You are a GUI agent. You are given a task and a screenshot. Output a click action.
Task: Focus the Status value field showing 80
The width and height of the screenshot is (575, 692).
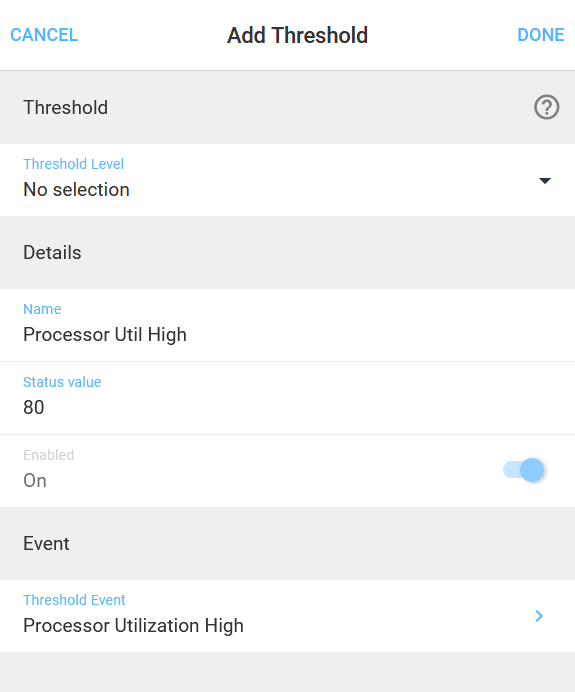287,398
